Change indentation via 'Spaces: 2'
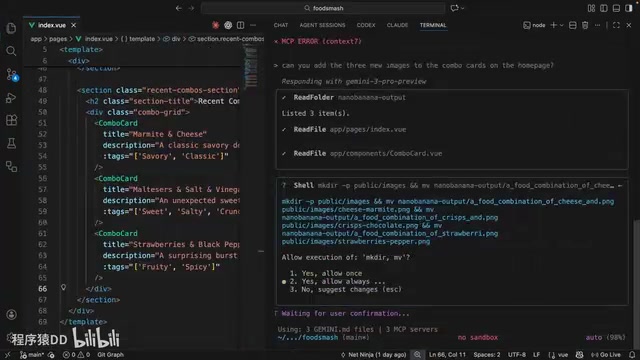640x360 pixels. [487, 355]
